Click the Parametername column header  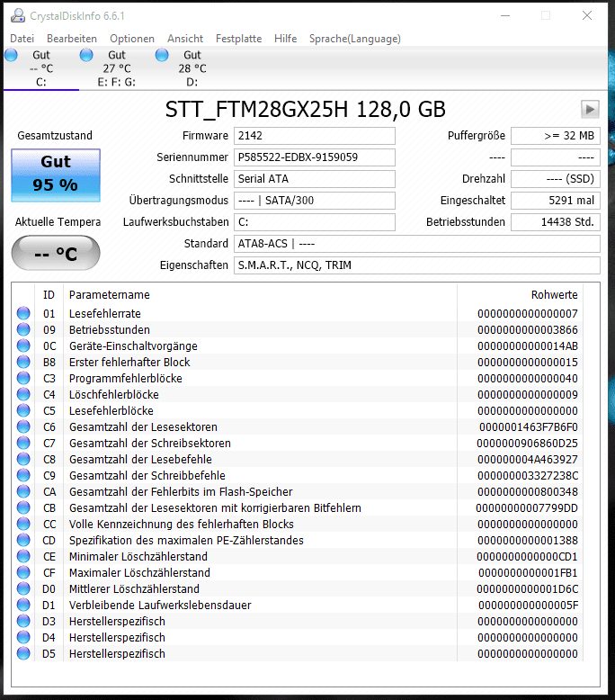pyautogui.click(x=260, y=294)
